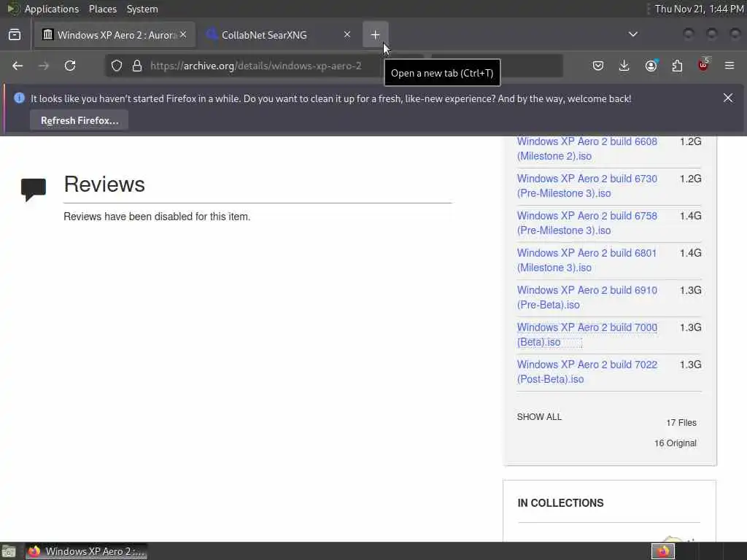This screenshot has height=560, width=747.
Task: Open the System menu
Action: 142,9
